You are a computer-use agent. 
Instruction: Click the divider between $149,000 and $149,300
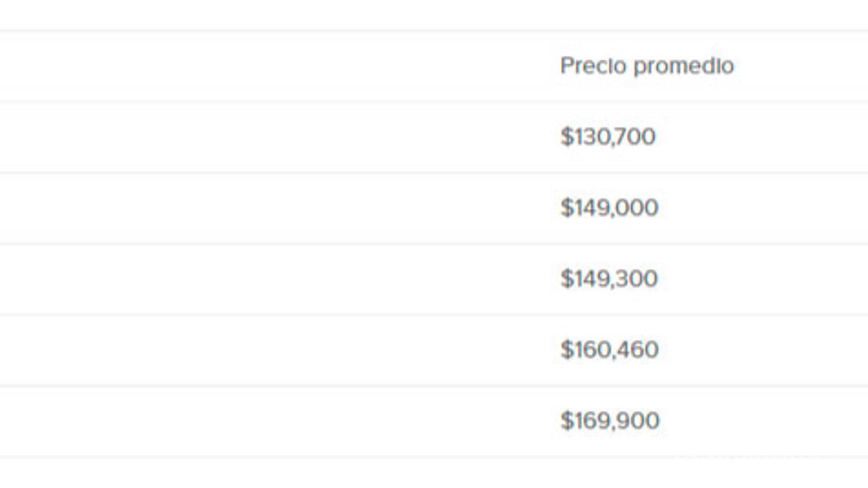pyautogui.click(x=434, y=243)
